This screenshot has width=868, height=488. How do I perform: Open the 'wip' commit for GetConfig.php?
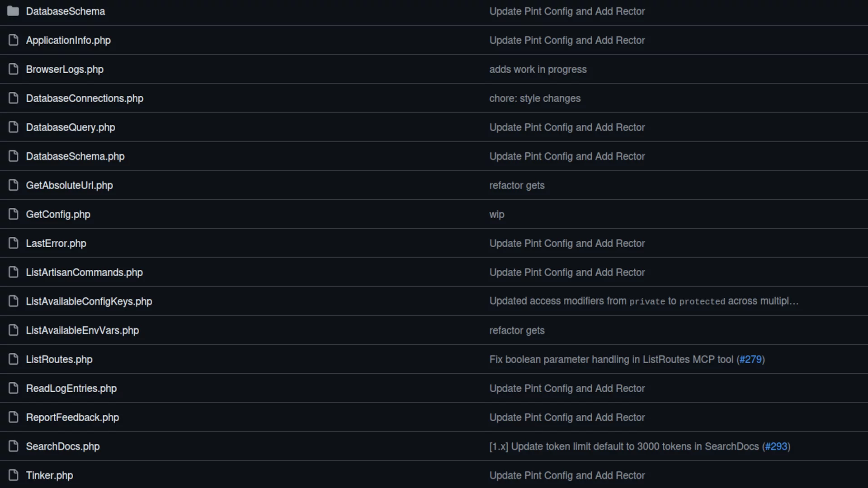(496, 215)
